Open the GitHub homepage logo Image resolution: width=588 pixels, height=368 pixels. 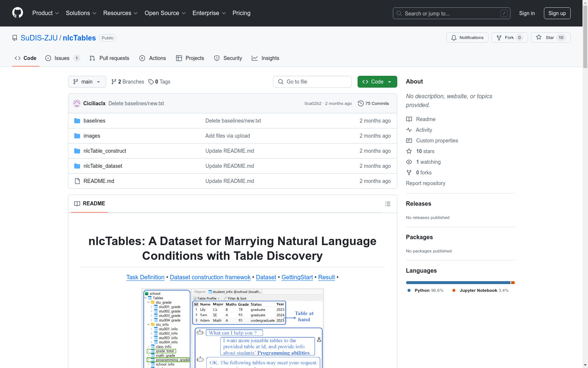pyautogui.click(x=18, y=13)
